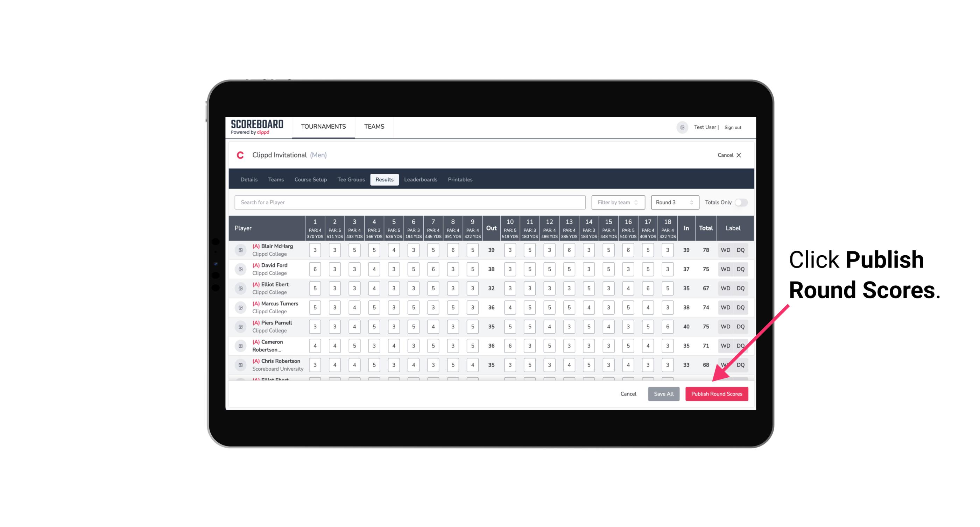Click the cancel X icon top right
This screenshot has width=980, height=527.
tap(739, 155)
